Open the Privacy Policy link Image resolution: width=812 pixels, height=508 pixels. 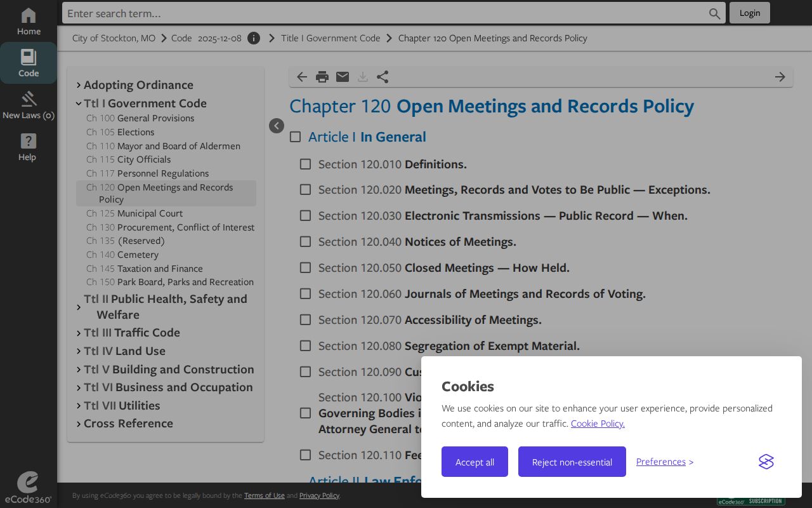(319, 495)
